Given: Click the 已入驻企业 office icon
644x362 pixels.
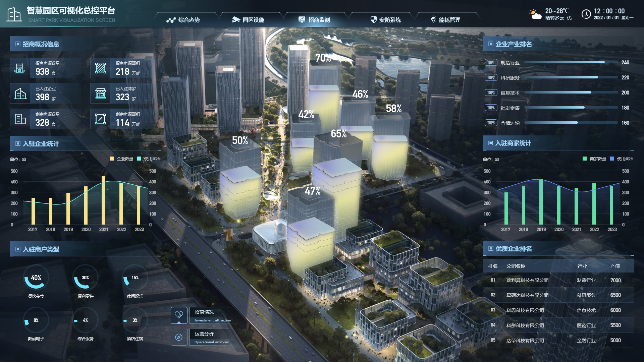Looking at the screenshot, I should 20,94.
